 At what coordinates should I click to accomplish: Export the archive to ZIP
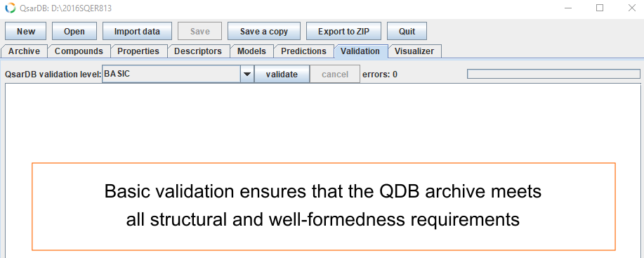[x=343, y=31]
